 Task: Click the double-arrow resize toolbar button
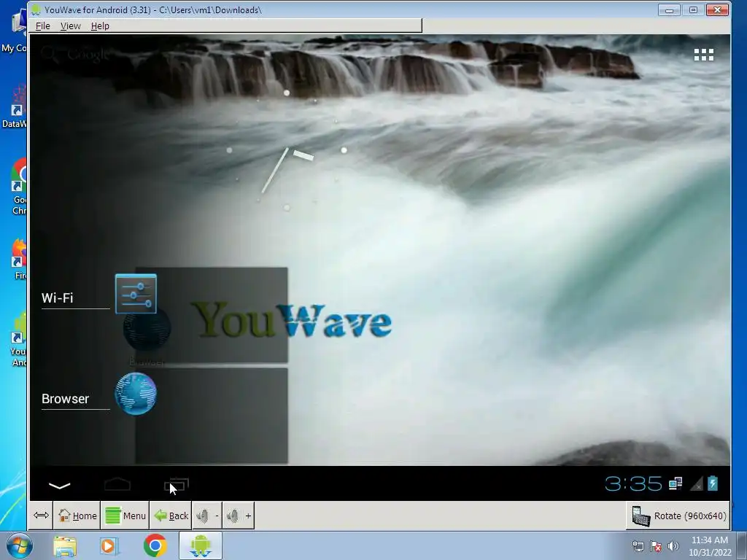(41, 516)
